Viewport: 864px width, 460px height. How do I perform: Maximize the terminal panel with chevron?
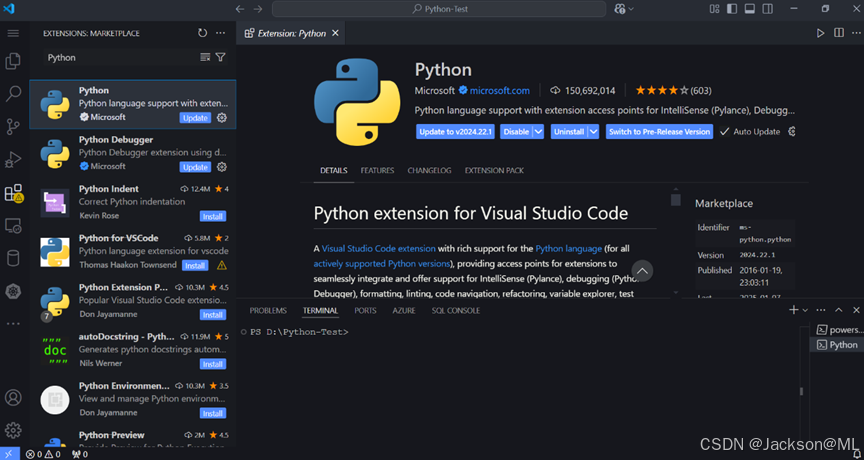[x=839, y=310]
